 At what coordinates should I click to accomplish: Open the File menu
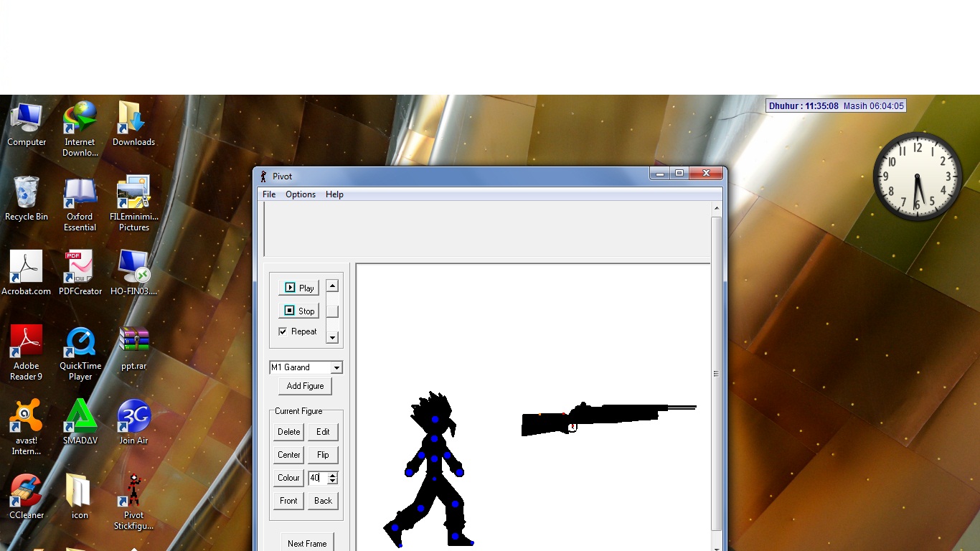coord(268,194)
